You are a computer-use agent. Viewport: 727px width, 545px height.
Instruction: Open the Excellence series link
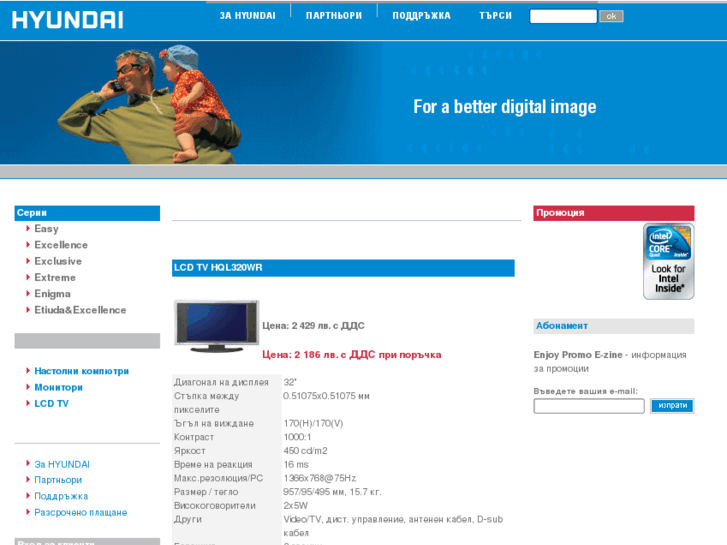(x=61, y=245)
